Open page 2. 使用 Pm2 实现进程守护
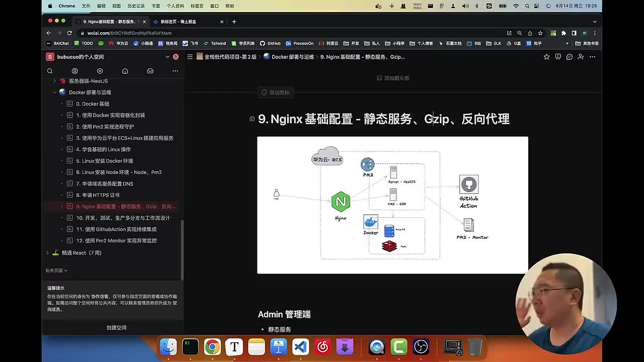The image size is (644, 362). pos(105,127)
